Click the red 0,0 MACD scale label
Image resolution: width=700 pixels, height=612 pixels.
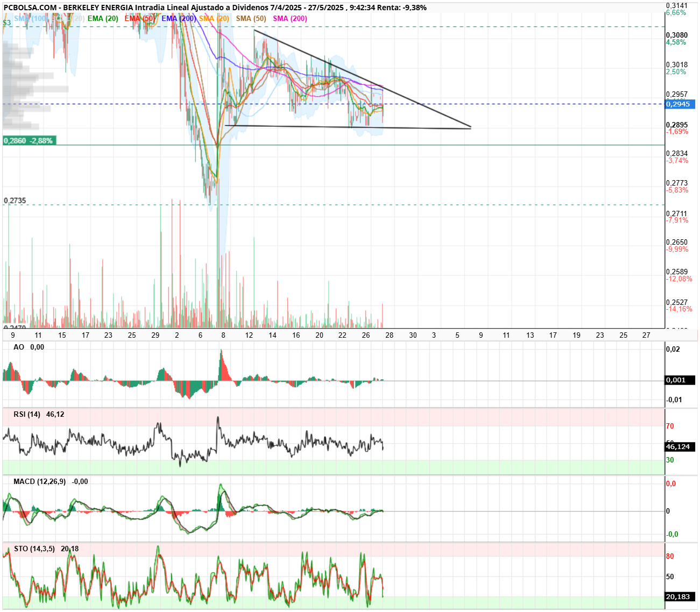click(671, 483)
